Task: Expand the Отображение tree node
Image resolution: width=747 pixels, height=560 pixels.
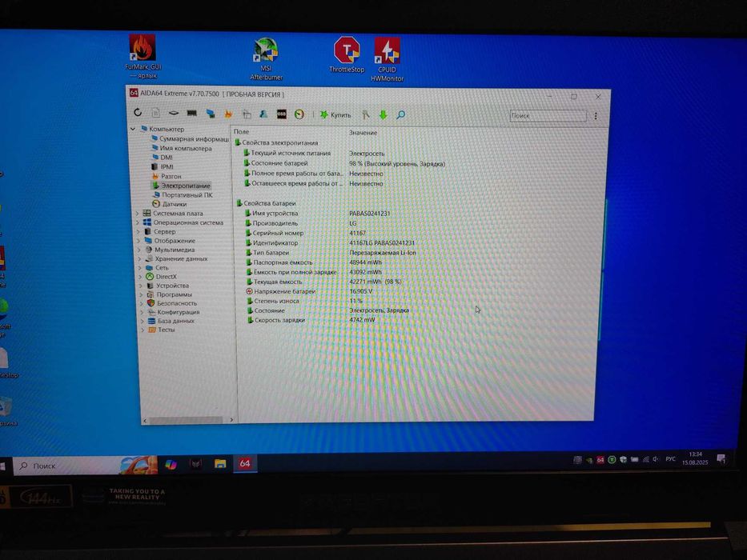Action: pos(139,241)
